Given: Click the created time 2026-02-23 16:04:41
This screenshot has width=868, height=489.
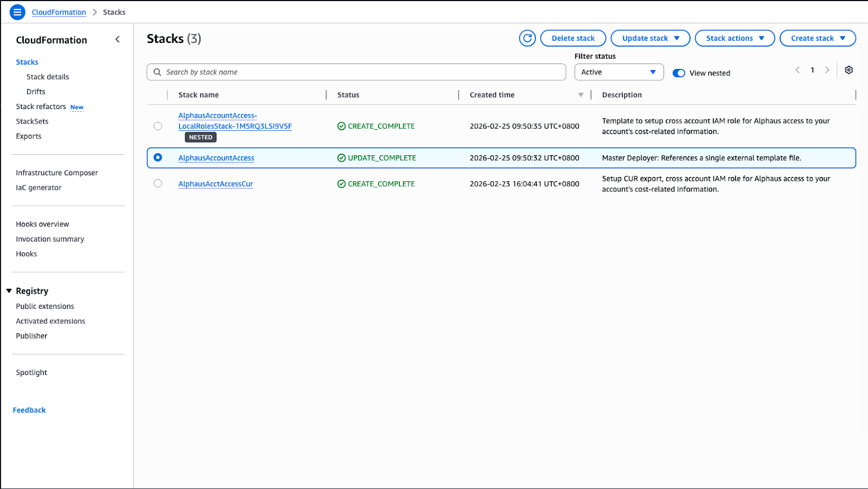Looking at the screenshot, I should pyautogui.click(x=525, y=184).
